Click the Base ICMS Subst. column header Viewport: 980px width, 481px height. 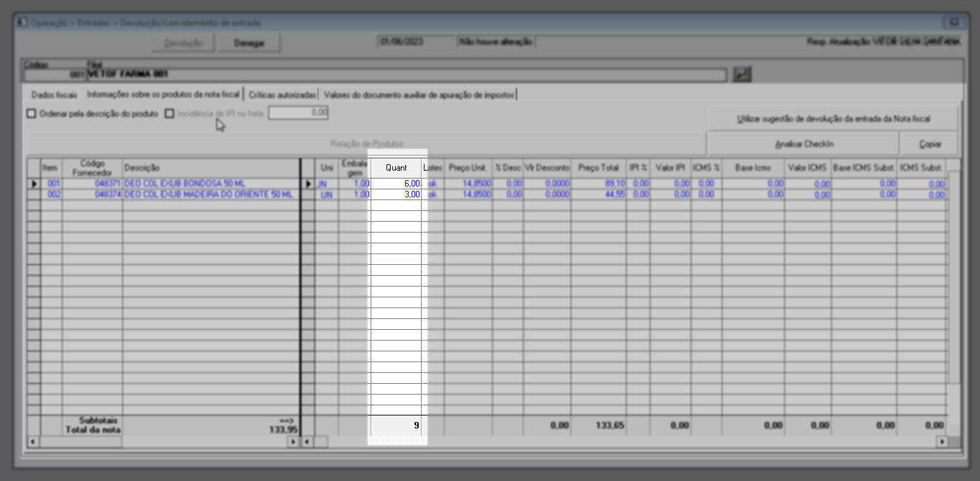[864, 167]
